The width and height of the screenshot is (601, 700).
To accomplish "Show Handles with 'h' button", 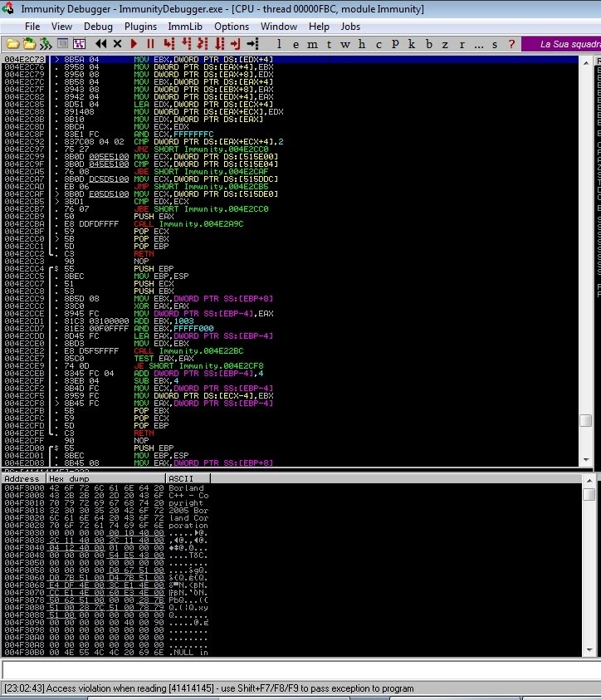I will point(362,44).
